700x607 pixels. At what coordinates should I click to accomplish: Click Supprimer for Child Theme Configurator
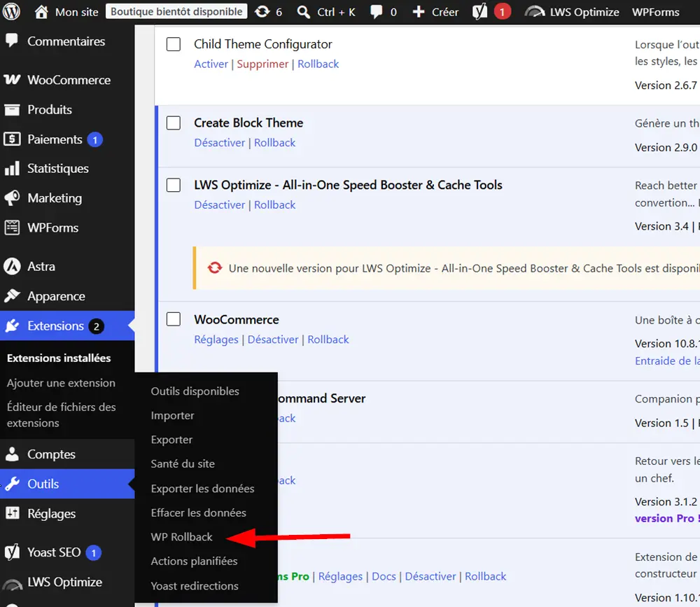pyautogui.click(x=262, y=64)
